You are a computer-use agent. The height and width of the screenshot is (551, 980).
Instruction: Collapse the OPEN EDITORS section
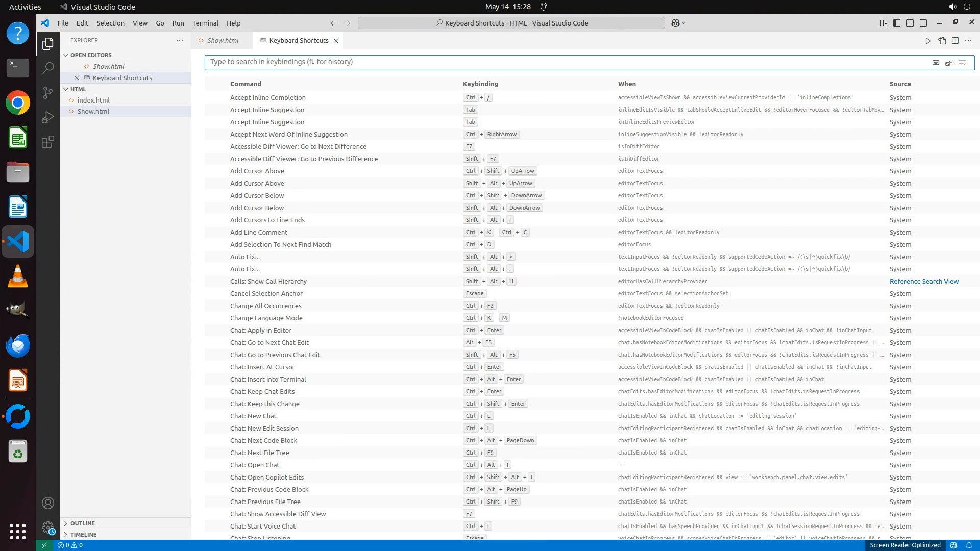click(91, 55)
